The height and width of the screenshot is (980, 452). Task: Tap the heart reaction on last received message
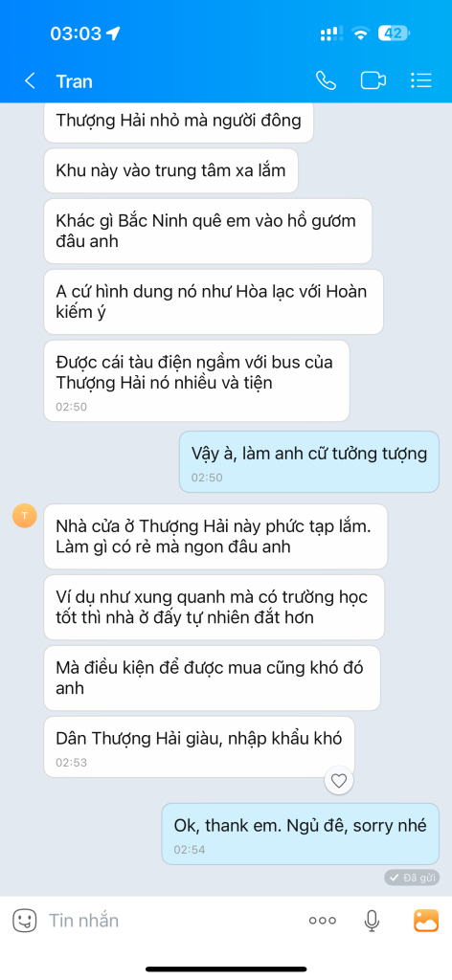pyautogui.click(x=339, y=780)
